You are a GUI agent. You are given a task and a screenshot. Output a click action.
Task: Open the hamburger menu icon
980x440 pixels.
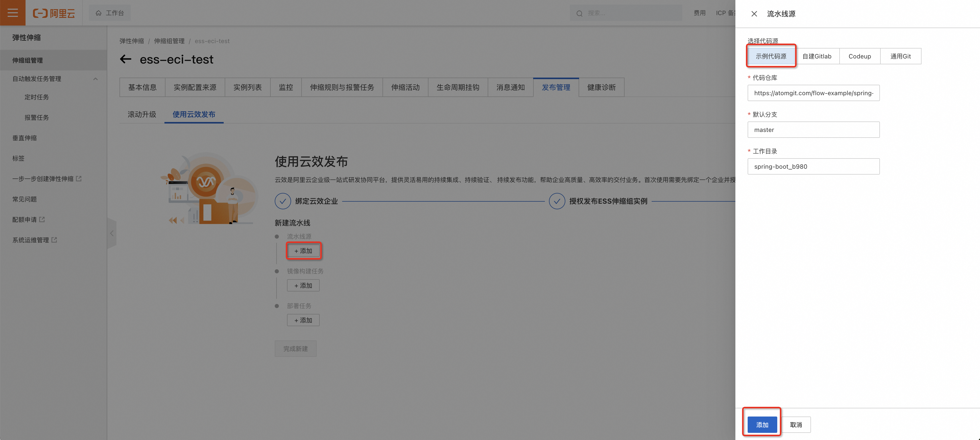[13, 13]
